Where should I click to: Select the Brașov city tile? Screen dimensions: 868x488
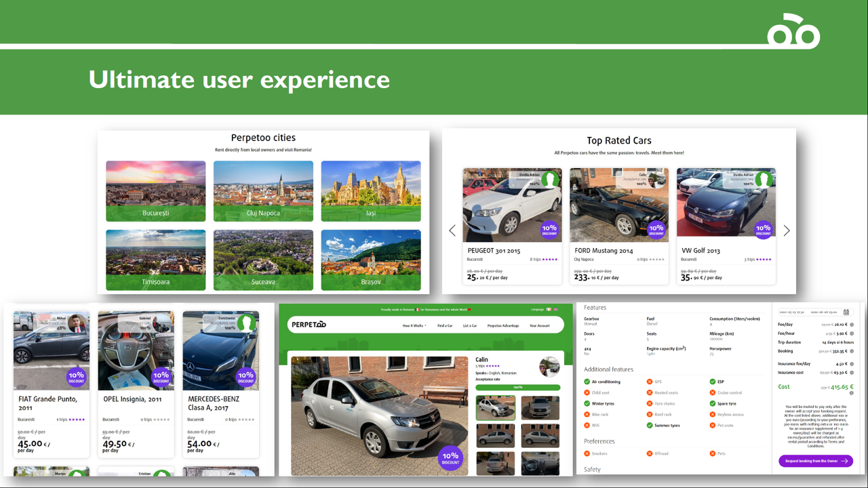click(x=371, y=260)
